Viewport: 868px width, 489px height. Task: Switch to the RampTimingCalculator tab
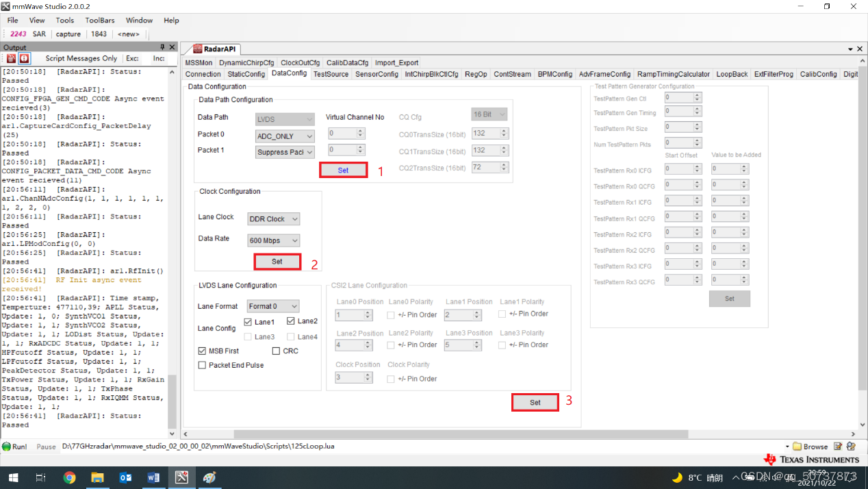674,74
